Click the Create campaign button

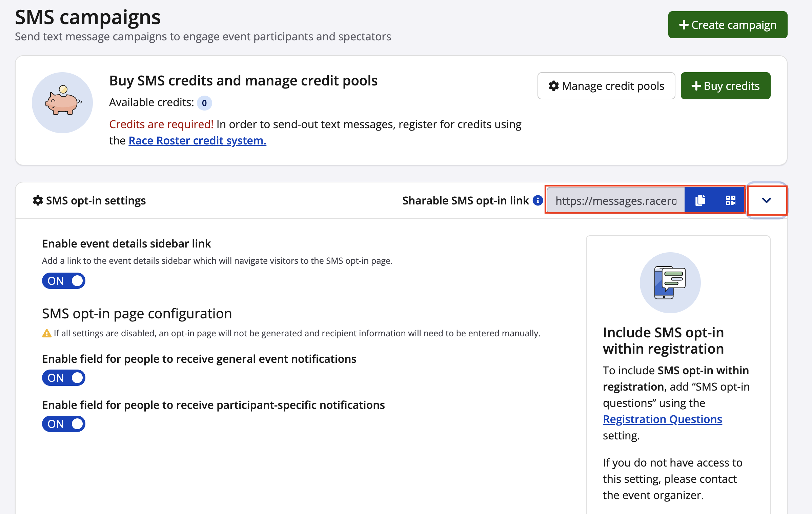(x=728, y=25)
